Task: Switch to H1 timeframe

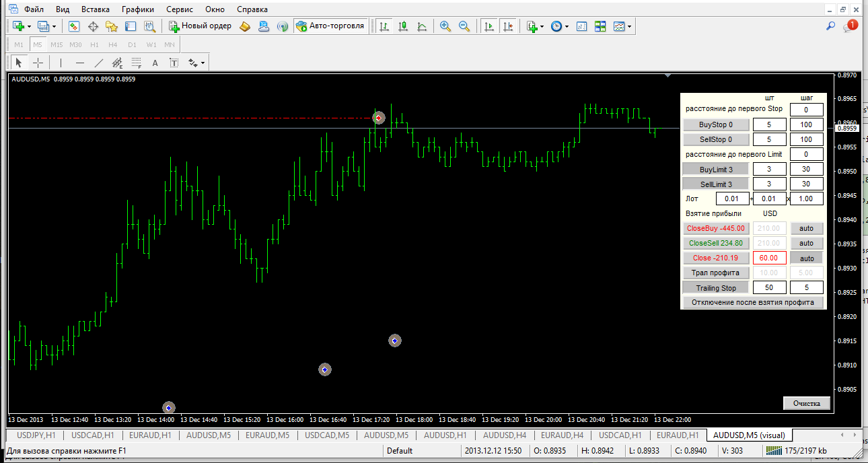Action: click(94, 44)
